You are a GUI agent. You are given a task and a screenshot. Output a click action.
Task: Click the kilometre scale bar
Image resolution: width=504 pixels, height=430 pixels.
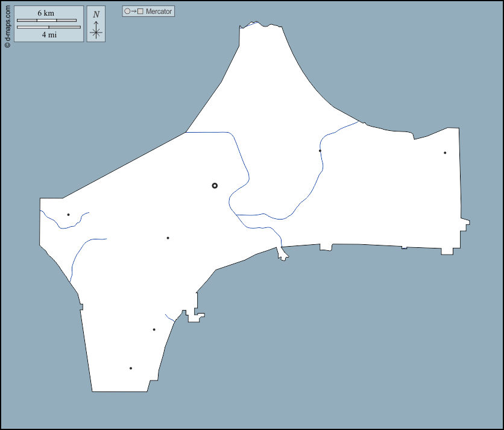(x=46, y=21)
